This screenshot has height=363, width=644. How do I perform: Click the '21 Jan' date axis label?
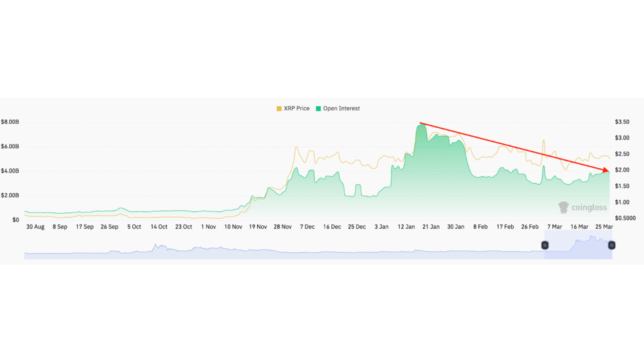pyautogui.click(x=431, y=227)
